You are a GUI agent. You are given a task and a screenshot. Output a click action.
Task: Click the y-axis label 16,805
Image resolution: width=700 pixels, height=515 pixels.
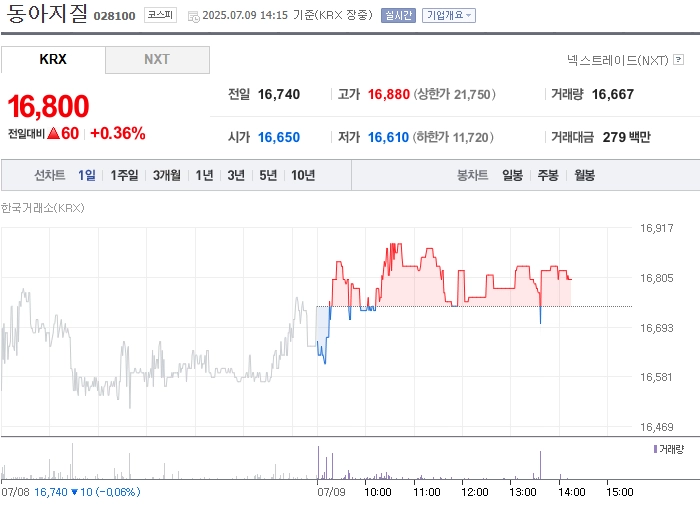pyautogui.click(x=656, y=278)
